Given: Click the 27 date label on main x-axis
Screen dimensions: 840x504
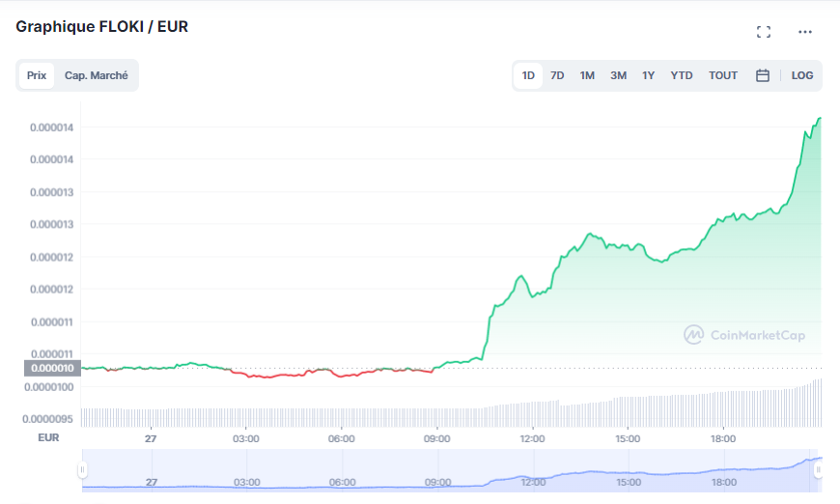Looking at the screenshot, I should 151,438.
